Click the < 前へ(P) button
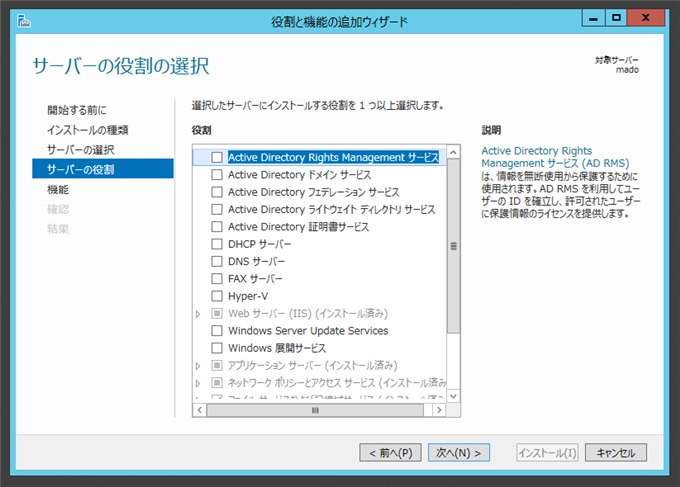 [390, 453]
